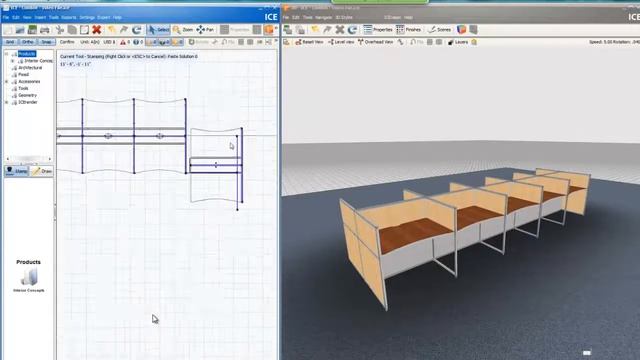Viewport: 640px width, 360px height.
Task: Click Scenes button in ICE 3D toolbar
Action: pos(440,30)
